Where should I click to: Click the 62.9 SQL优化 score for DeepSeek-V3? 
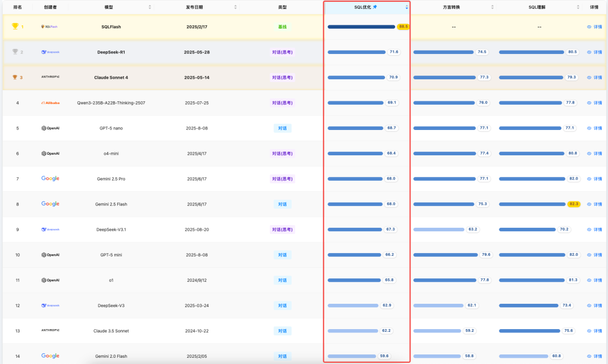387,305
